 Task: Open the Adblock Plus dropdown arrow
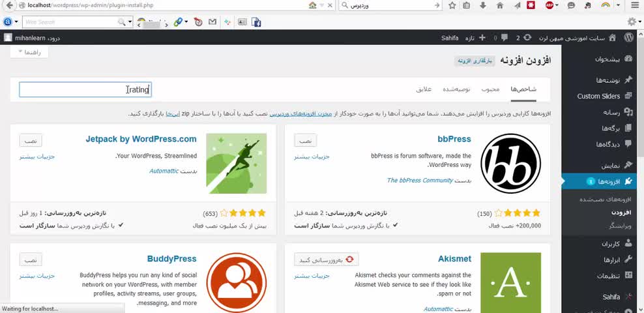tap(557, 5)
